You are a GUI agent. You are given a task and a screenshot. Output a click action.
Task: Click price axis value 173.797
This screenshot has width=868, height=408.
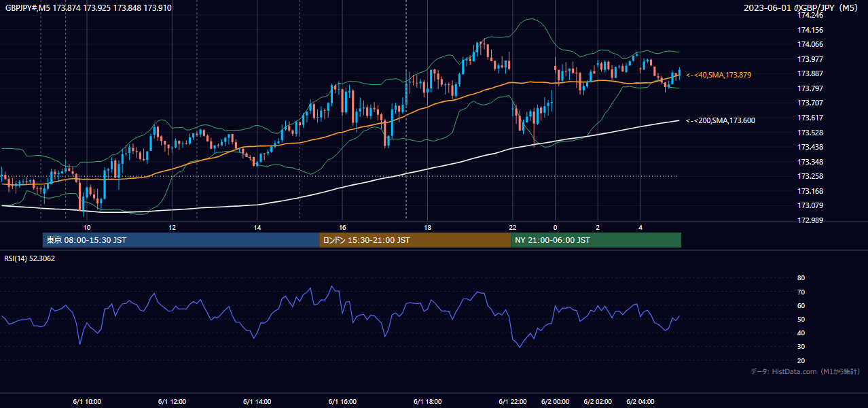[x=810, y=88]
